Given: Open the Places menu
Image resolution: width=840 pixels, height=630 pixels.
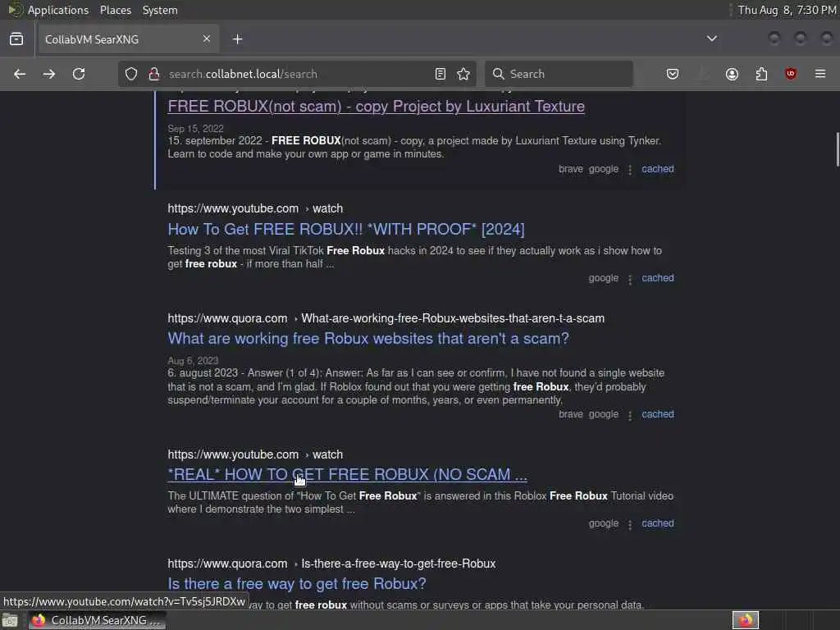Looking at the screenshot, I should 115,10.
